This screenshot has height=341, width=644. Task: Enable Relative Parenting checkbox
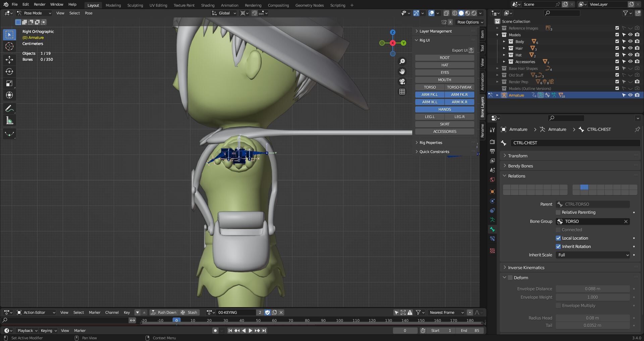point(558,212)
